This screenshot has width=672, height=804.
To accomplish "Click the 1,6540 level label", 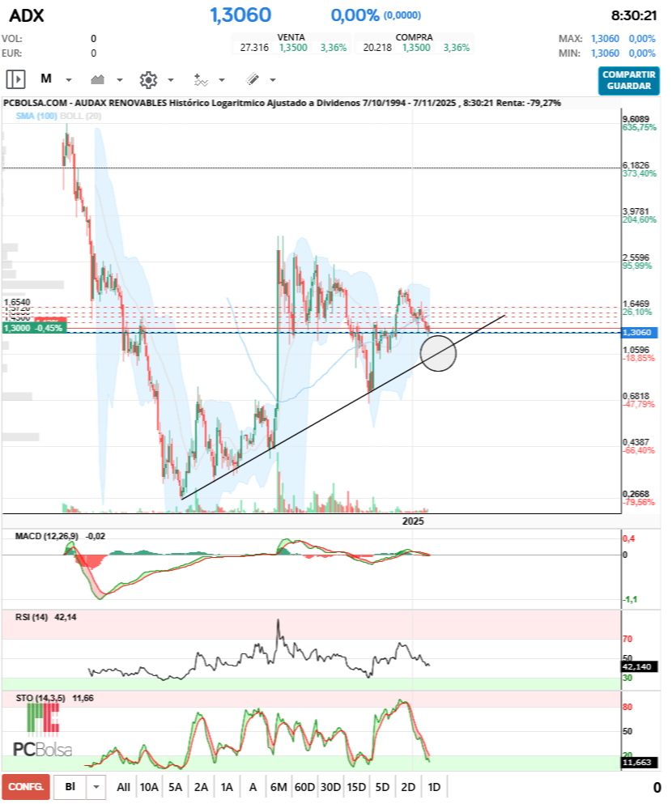I will pos(17,303).
